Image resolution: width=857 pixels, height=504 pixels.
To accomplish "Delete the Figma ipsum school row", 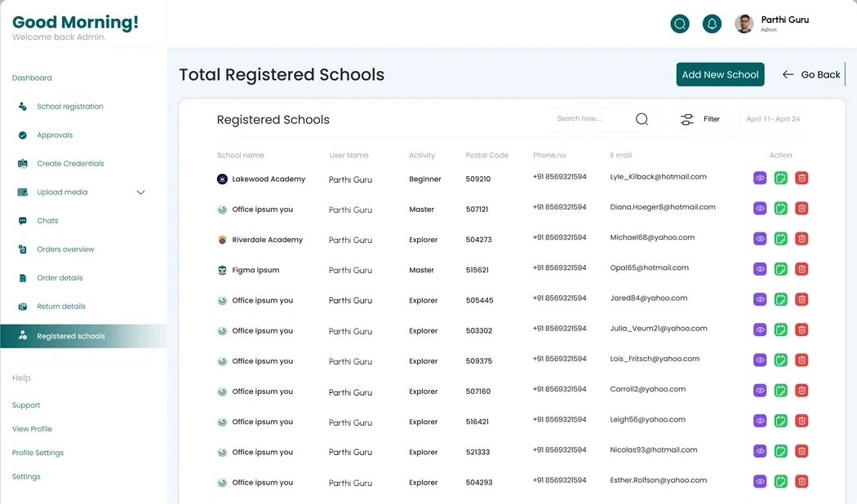I will (801, 269).
